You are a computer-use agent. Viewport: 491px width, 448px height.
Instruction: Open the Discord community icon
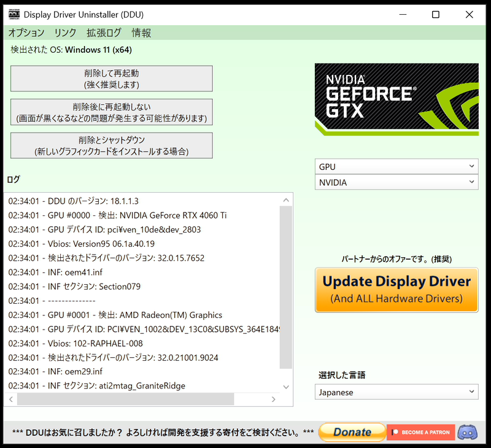click(468, 432)
